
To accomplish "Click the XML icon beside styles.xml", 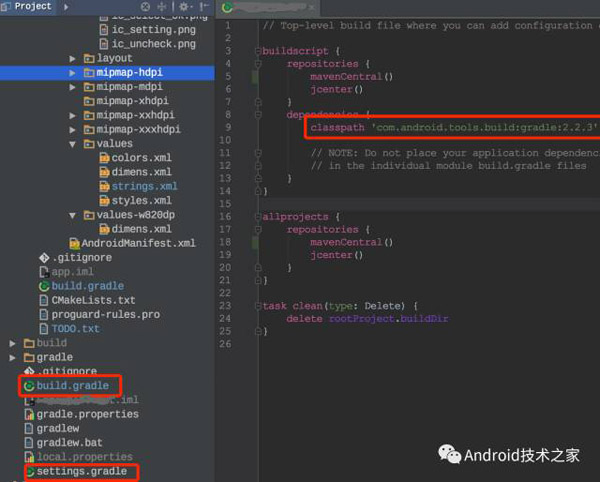I will pyautogui.click(x=104, y=200).
